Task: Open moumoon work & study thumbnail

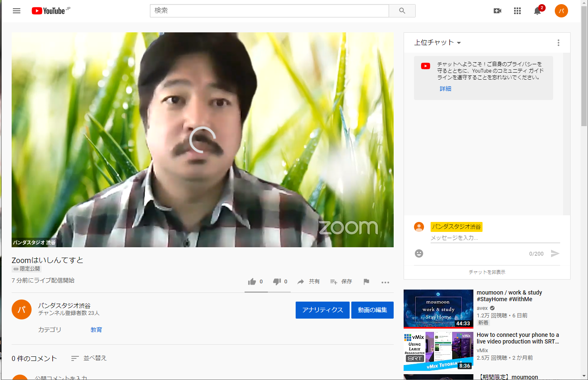Action: point(439,309)
